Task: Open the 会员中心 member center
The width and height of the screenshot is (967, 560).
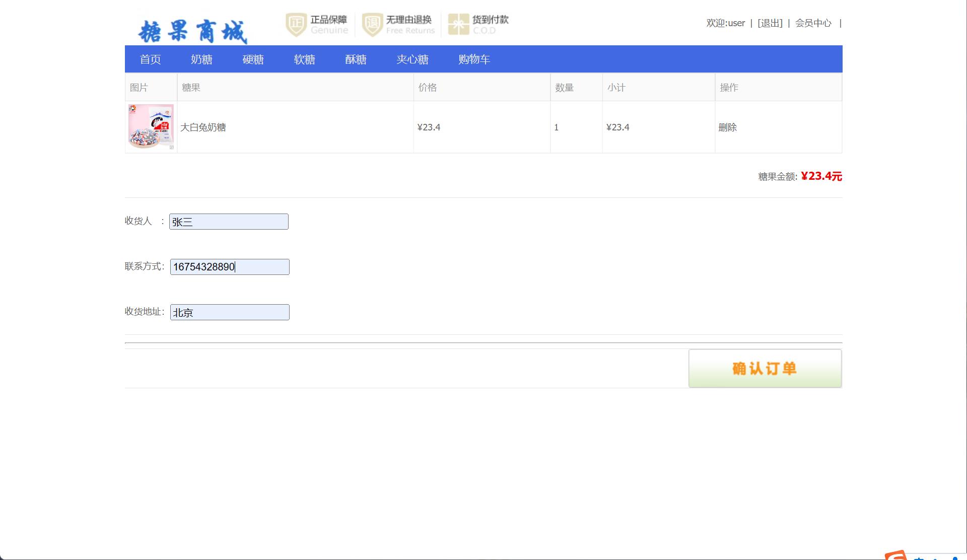Action: click(x=813, y=23)
